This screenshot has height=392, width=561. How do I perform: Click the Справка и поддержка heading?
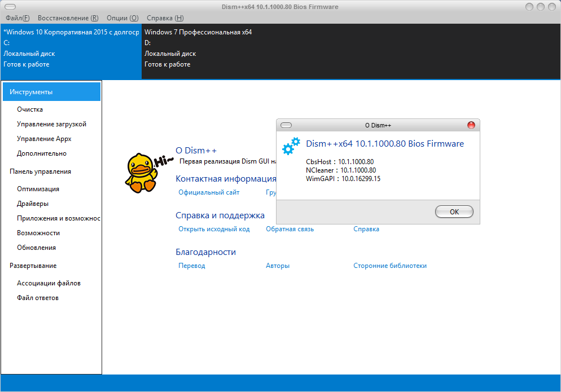click(x=220, y=215)
